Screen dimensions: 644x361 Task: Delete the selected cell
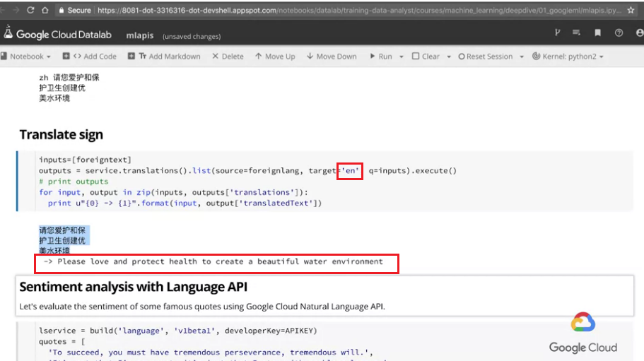228,57
